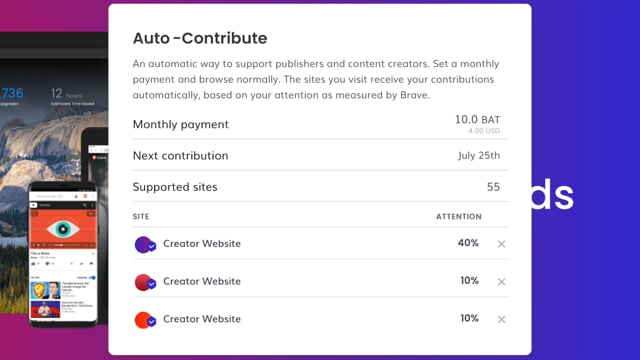640x360 pixels.
Task: Tap the search magnifier in the phone's YouTube header
Action: tap(84, 205)
